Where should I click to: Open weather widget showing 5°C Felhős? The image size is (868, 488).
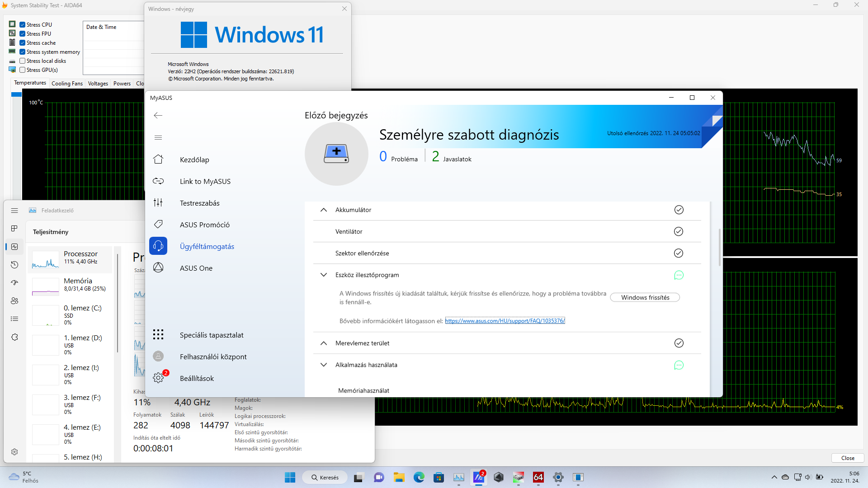(x=24, y=477)
